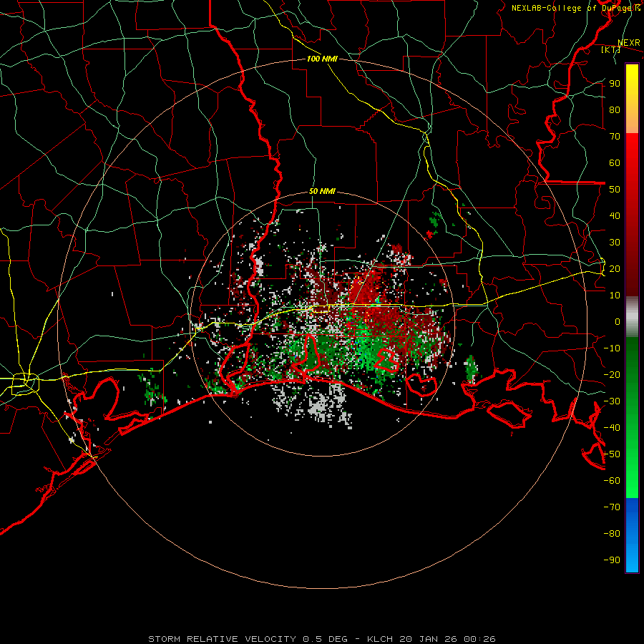The width and height of the screenshot is (644, 644).
Task: Click the -80 value on the velocity scale
Action: pos(612,534)
